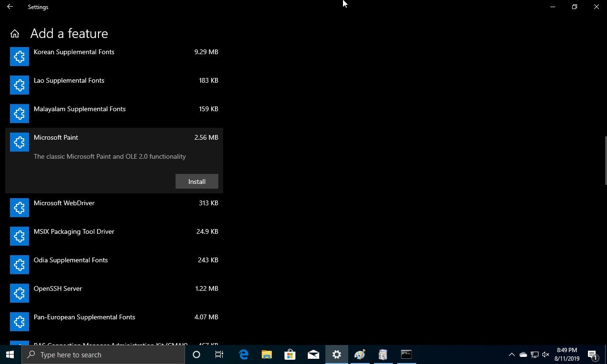Select the Odia Supplemental Fonts entry name

click(x=71, y=260)
